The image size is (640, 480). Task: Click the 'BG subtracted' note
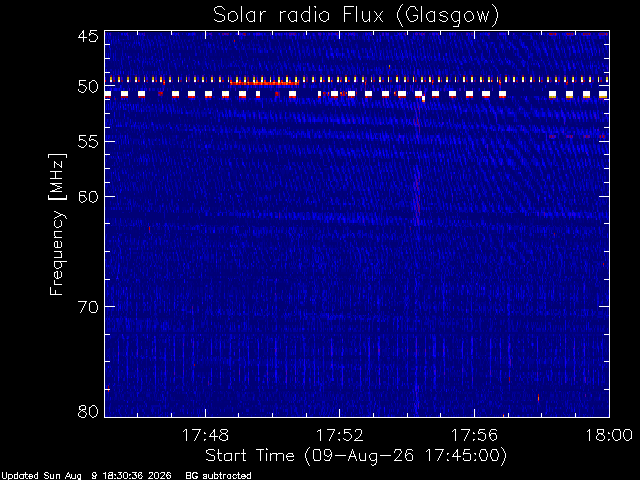point(218,476)
